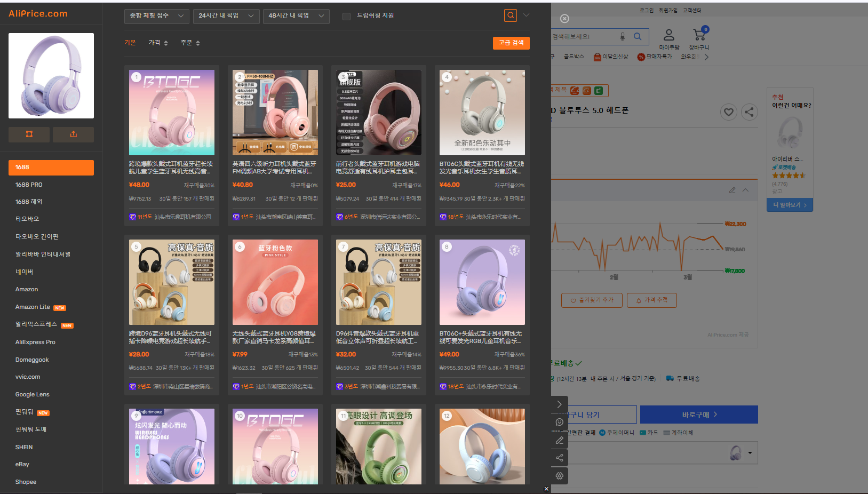
Task: Sort results by 주문
Action: coord(190,43)
